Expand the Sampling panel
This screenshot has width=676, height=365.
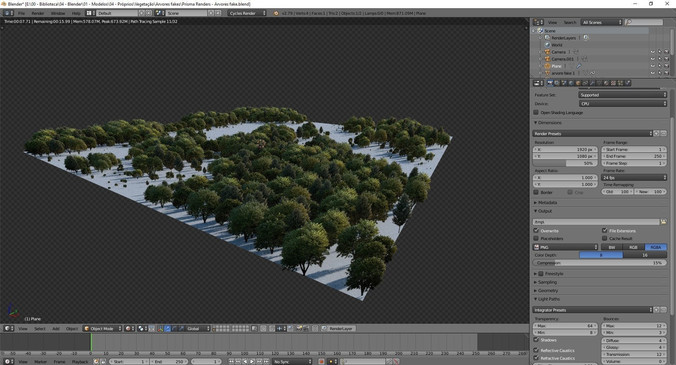click(547, 282)
